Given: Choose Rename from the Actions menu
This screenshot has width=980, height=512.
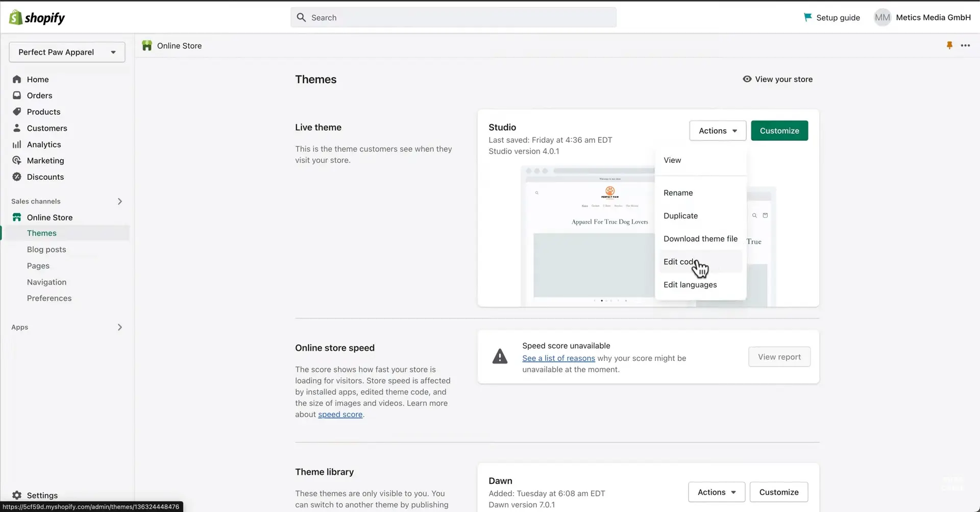Looking at the screenshot, I should pyautogui.click(x=700, y=193).
